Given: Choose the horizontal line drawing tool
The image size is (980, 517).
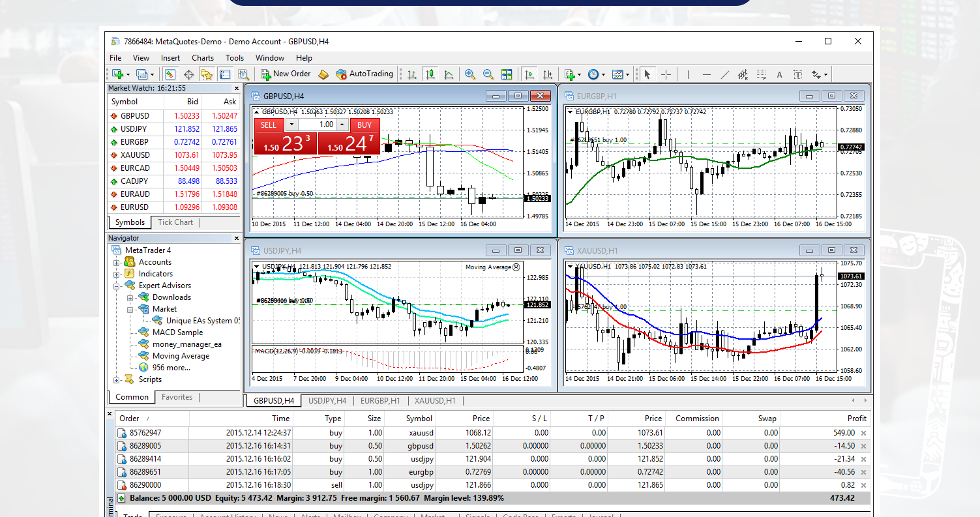Looking at the screenshot, I should 707,74.
